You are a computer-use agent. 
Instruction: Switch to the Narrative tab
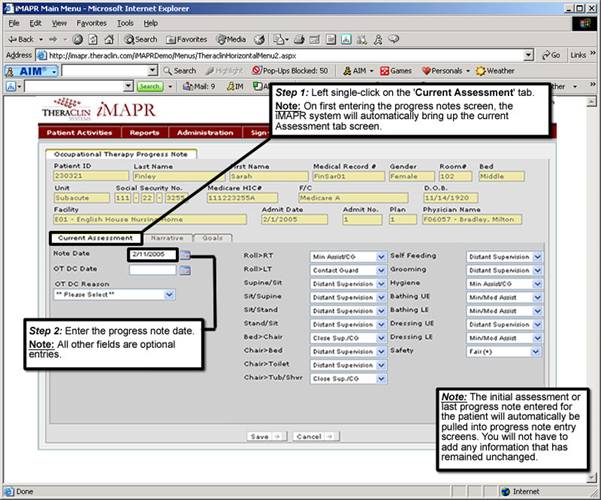pyautogui.click(x=167, y=238)
